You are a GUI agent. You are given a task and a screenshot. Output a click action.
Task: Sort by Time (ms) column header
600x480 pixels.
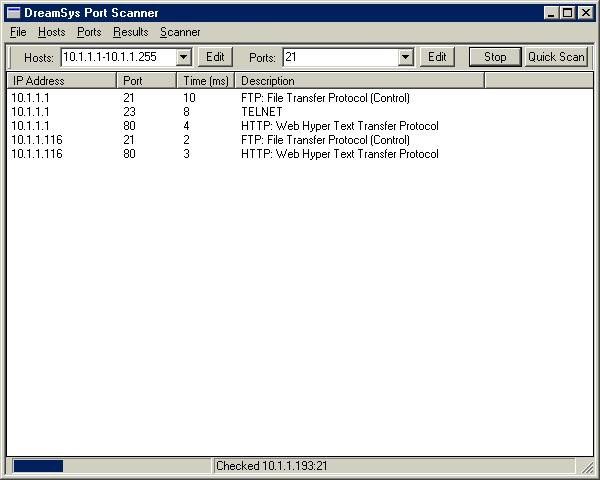pos(206,81)
